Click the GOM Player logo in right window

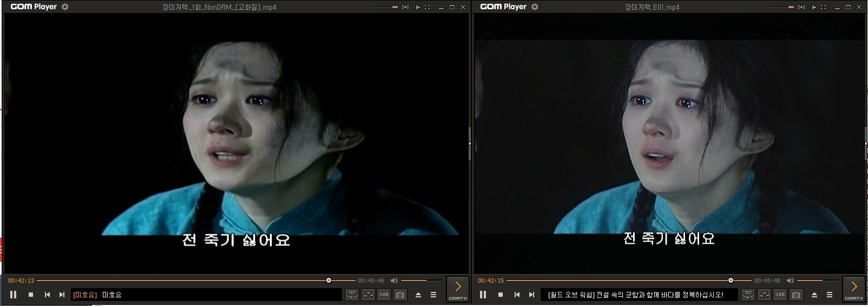503,7
